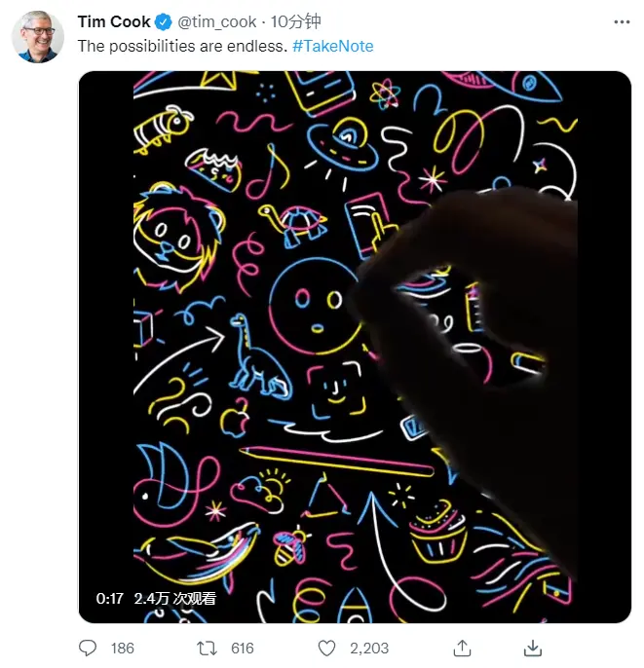
Task: Click the smiley face in the video
Action: coord(316,306)
